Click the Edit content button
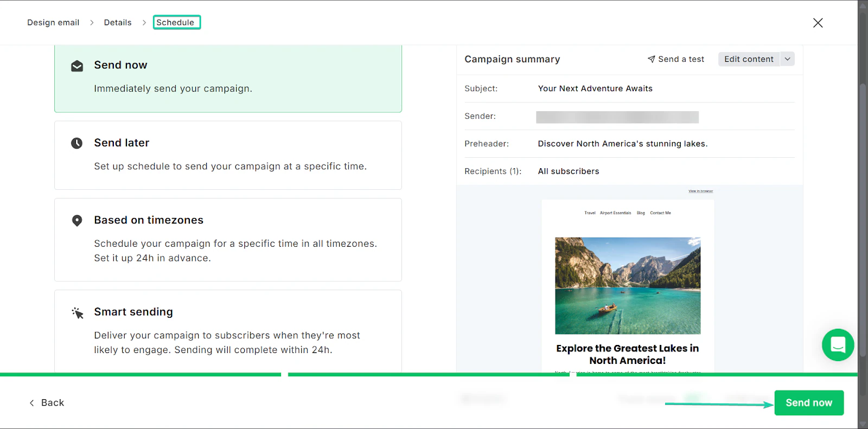868x429 pixels. pos(749,59)
